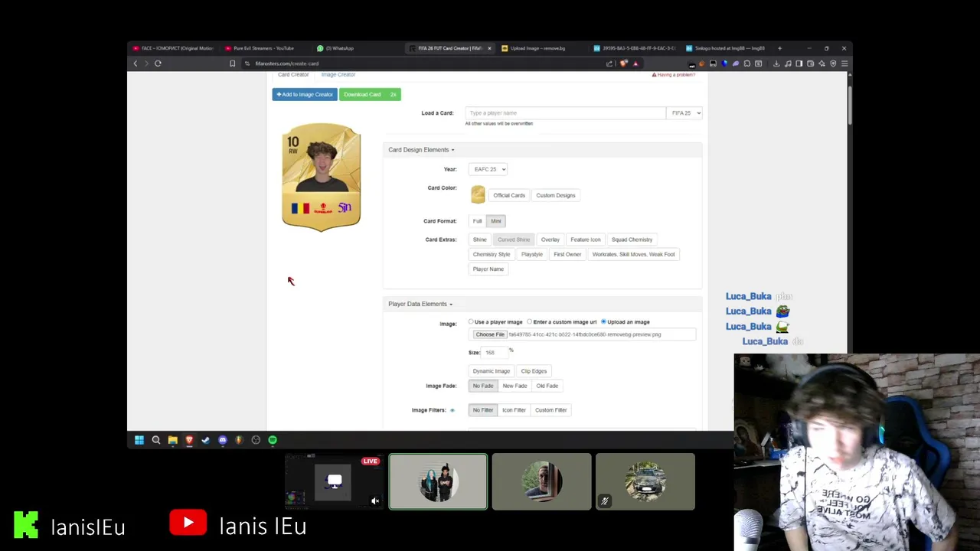Toggle Feature Icon card extra

pyautogui.click(x=585, y=240)
